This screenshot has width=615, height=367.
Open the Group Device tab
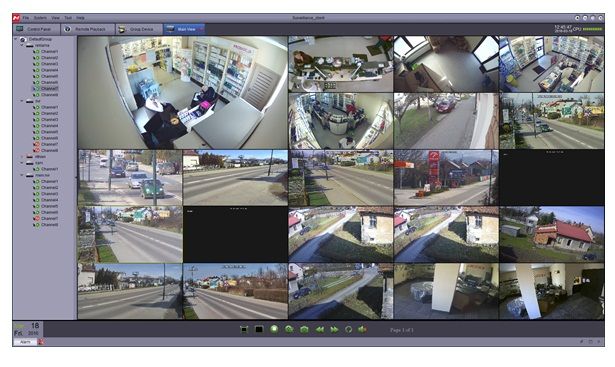(x=139, y=29)
